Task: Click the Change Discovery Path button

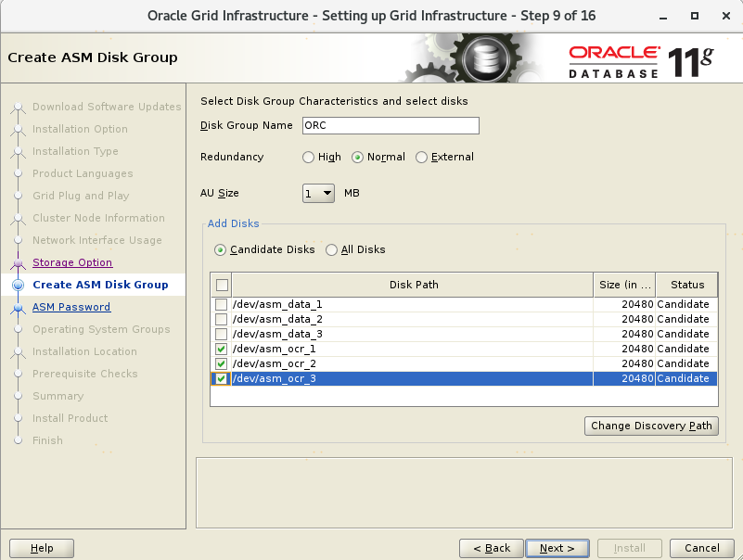Action: point(651,426)
